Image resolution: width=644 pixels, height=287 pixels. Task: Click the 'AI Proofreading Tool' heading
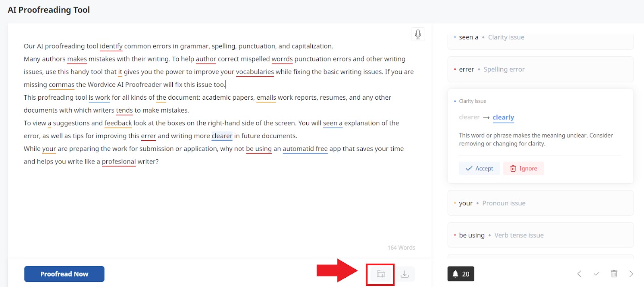click(x=49, y=10)
